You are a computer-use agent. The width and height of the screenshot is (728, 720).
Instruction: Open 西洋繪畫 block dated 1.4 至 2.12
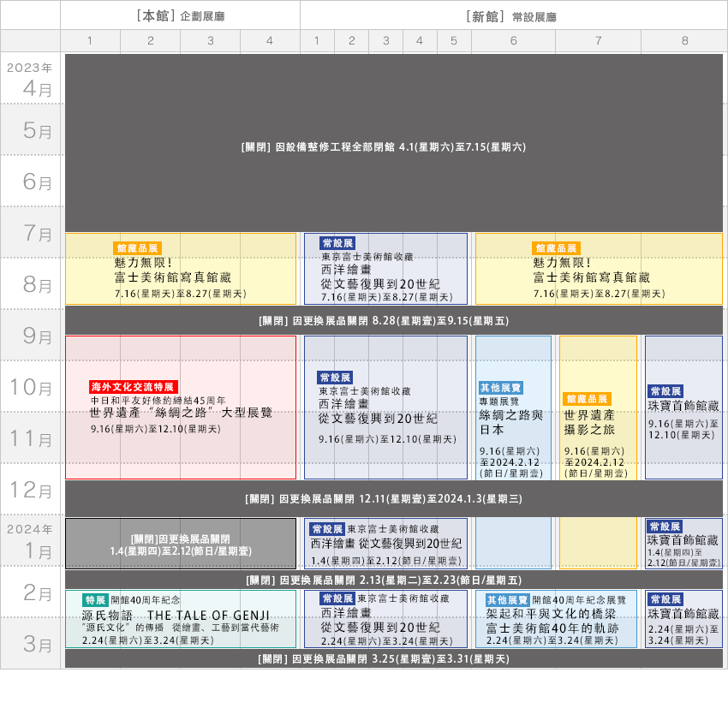pyautogui.click(x=385, y=544)
